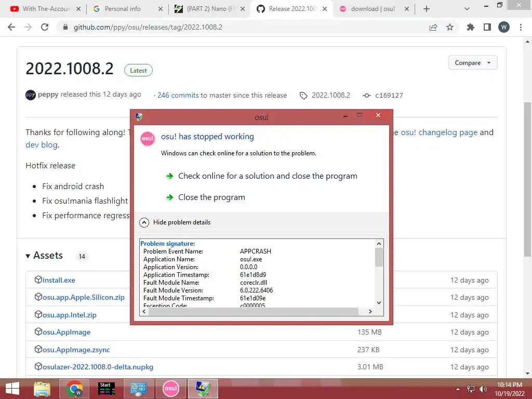
Task: Open the Windows Start button
Action: click(x=12, y=389)
